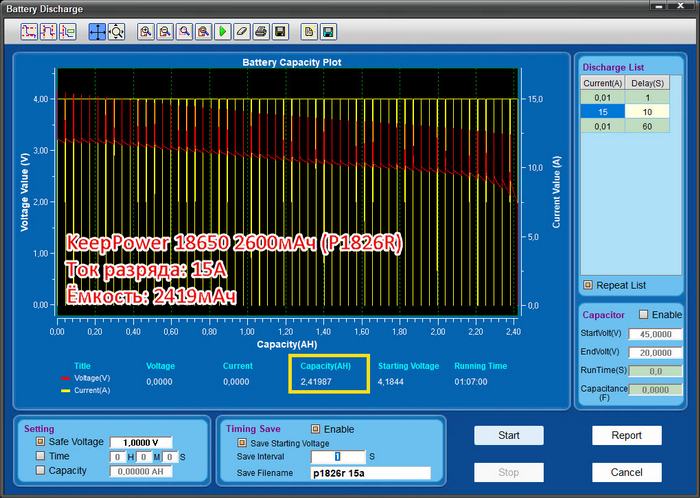Click the teal floppy disk icon
The height and width of the screenshot is (498, 700).
pyautogui.click(x=328, y=32)
